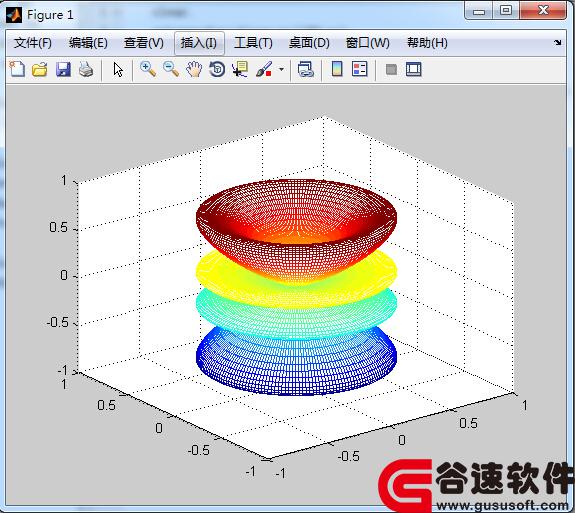Click the Link Plot icon

[x=305, y=69]
